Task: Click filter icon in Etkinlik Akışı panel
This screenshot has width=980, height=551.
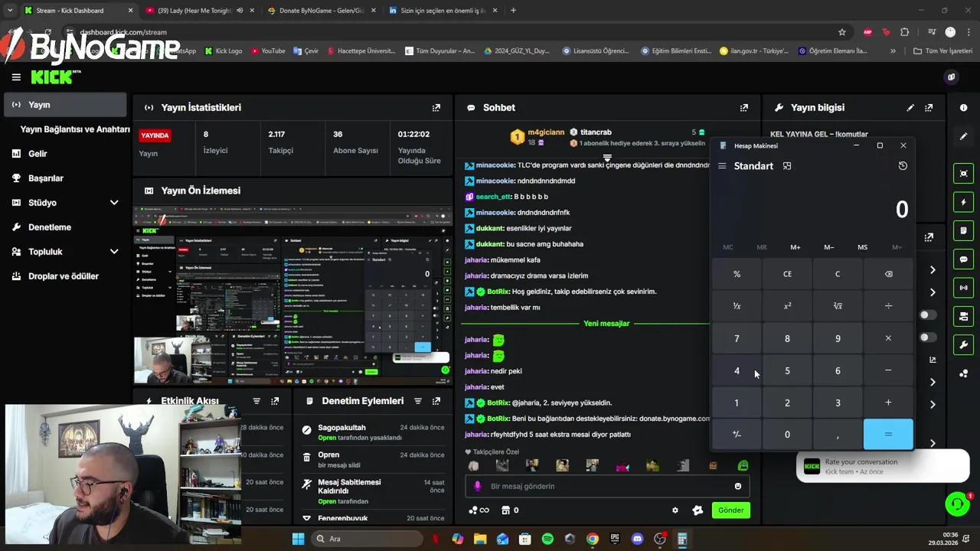Action: [256, 401]
